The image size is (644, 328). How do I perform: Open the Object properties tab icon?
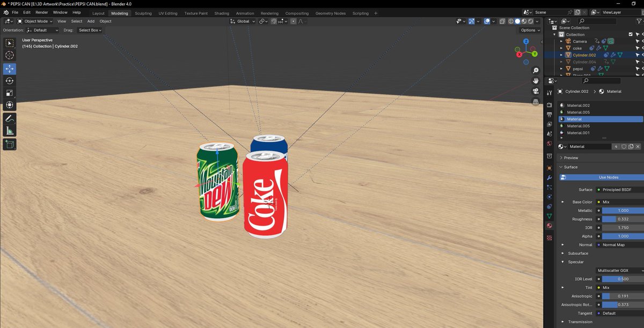549,168
